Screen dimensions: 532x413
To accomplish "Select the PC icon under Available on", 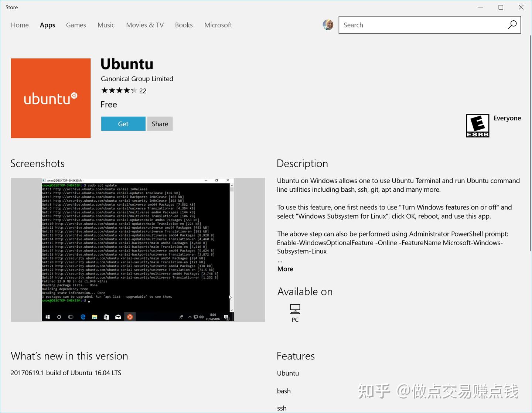I will (295, 310).
